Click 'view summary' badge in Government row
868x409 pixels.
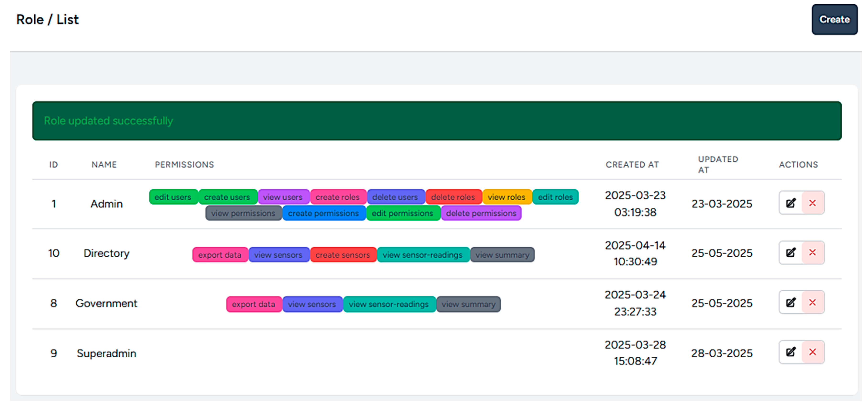click(469, 304)
